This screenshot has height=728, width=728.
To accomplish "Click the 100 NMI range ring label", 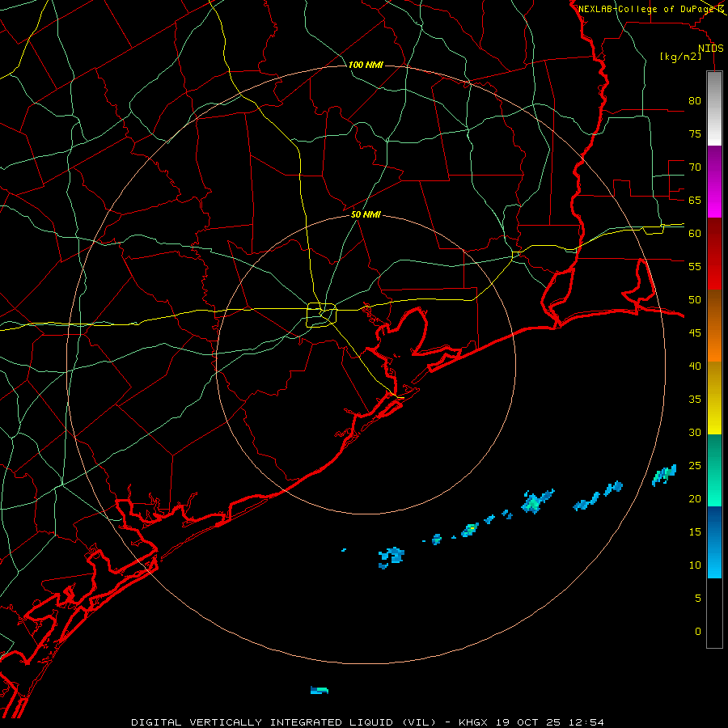I will point(366,65).
